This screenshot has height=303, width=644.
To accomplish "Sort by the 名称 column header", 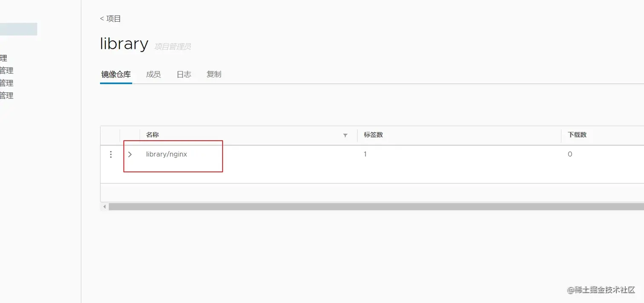I will tap(152, 135).
